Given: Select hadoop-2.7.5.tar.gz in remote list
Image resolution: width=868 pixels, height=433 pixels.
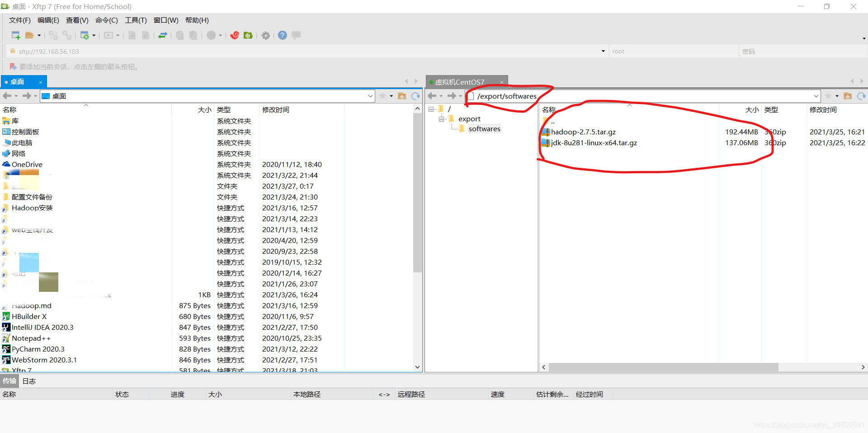Looking at the screenshot, I should click(583, 132).
